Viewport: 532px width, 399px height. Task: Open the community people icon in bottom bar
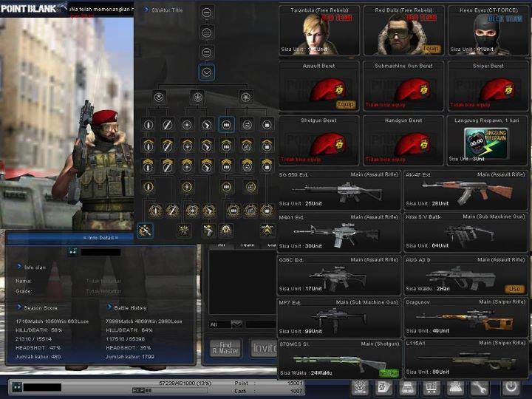tap(455, 387)
